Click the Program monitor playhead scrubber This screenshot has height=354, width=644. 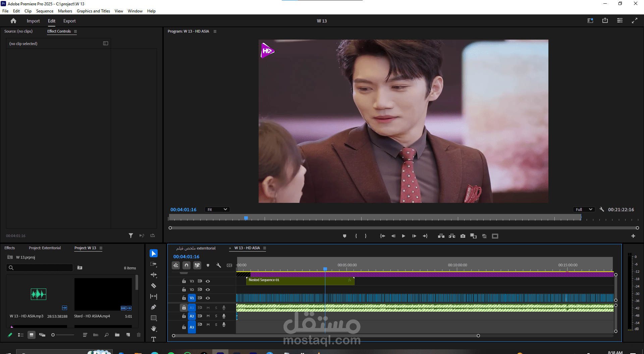(x=246, y=218)
